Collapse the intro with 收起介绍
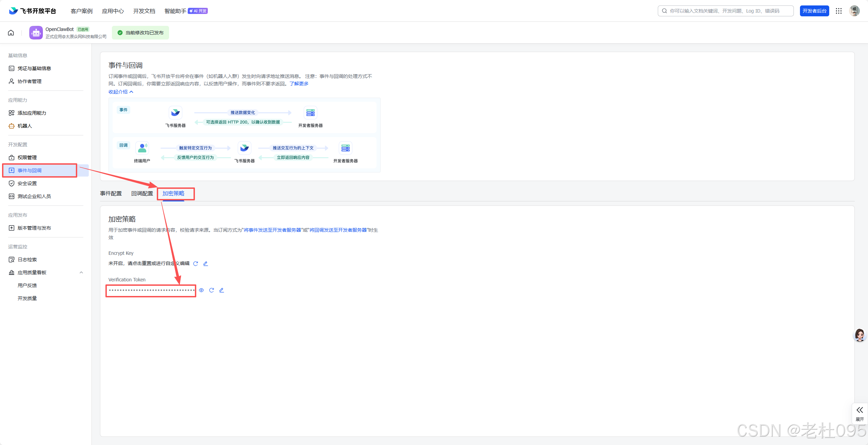Viewport: 868px width, 445px height. coord(121,92)
